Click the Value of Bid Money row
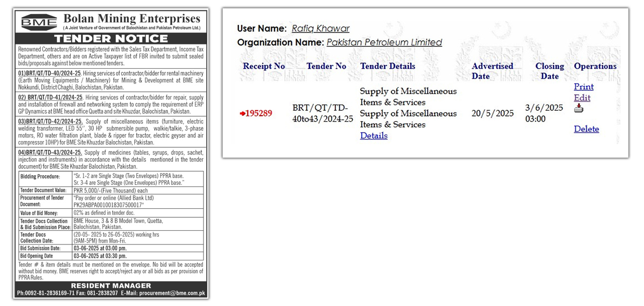The height and width of the screenshot is (306, 644). pos(111,213)
